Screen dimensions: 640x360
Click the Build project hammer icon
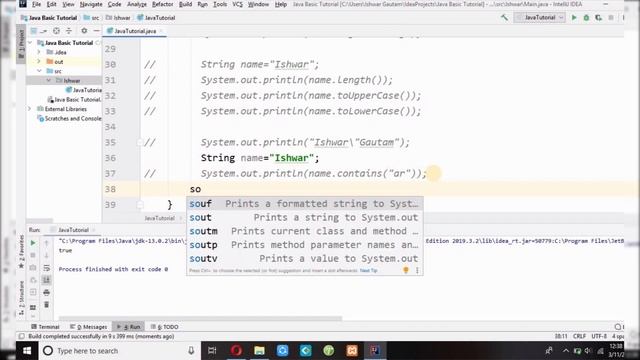point(504,18)
